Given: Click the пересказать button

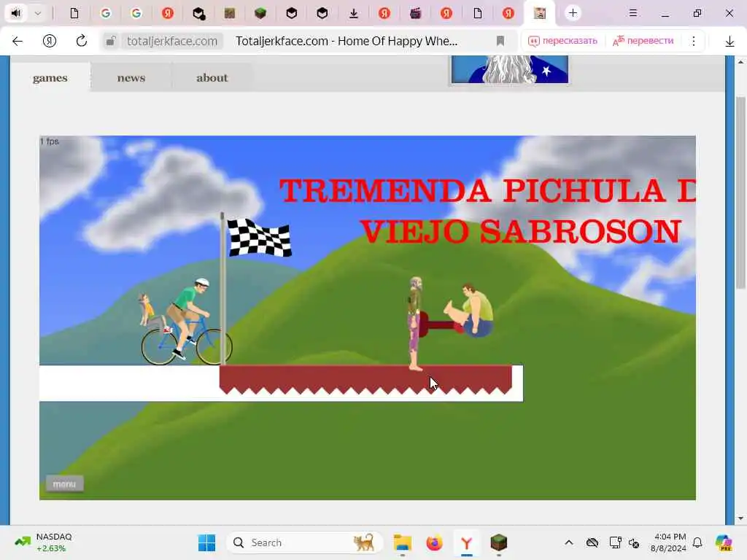Looking at the screenshot, I should click(562, 41).
